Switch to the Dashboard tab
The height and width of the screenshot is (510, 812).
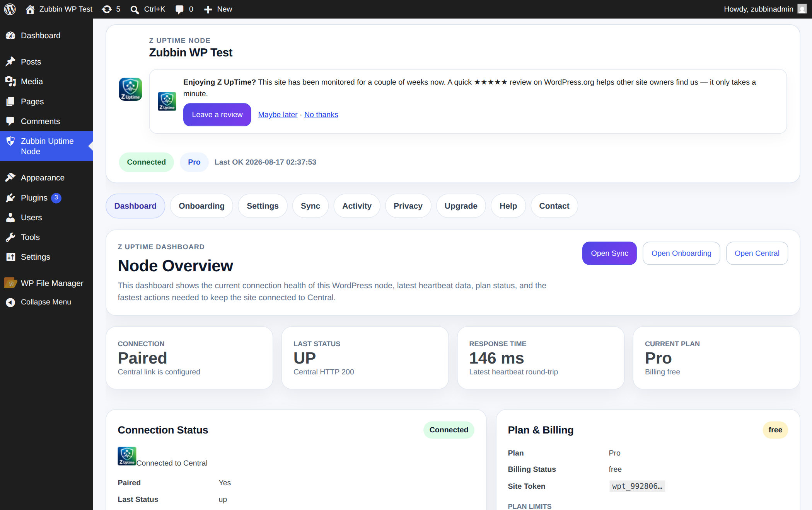(135, 206)
